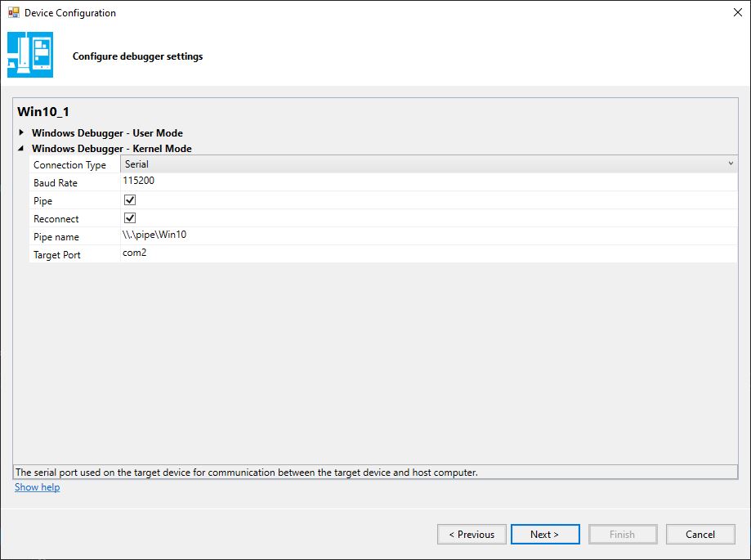Screen dimensions: 751x560
Task: Click the Previous button
Action: [472, 535]
